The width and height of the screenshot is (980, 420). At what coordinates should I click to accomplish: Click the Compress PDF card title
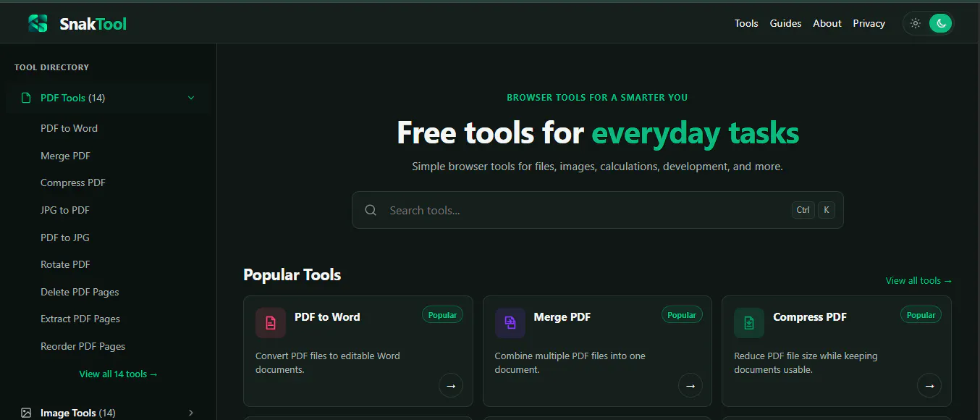pos(810,317)
